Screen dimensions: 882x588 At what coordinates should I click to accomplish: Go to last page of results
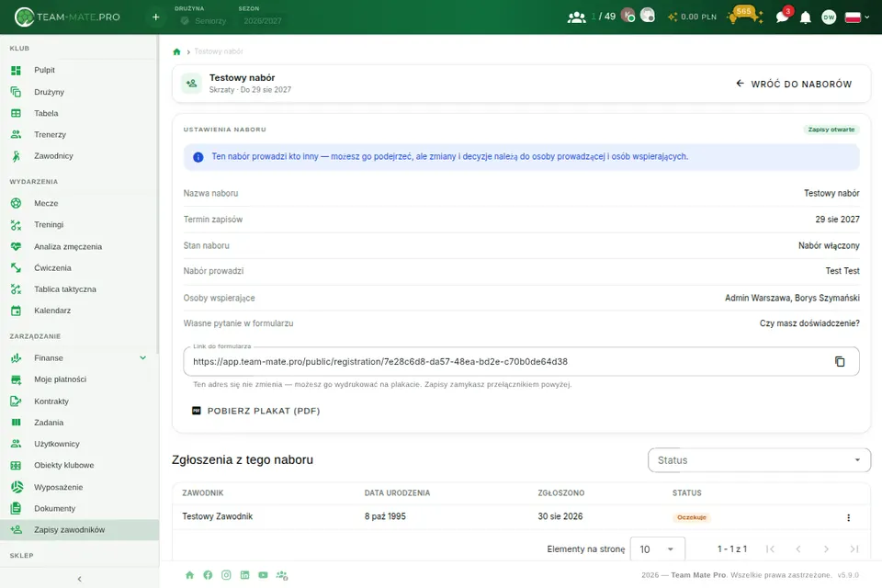click(x=854, y=549)
